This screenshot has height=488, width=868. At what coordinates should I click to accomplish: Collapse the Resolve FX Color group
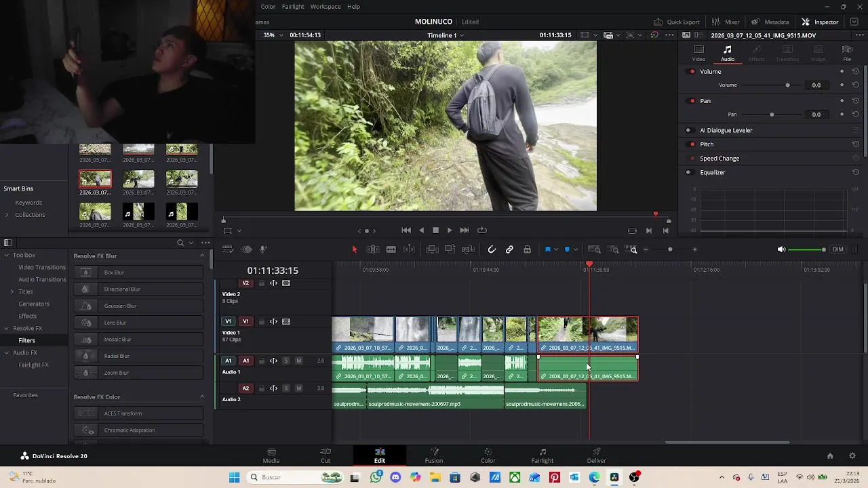(201, 397)
